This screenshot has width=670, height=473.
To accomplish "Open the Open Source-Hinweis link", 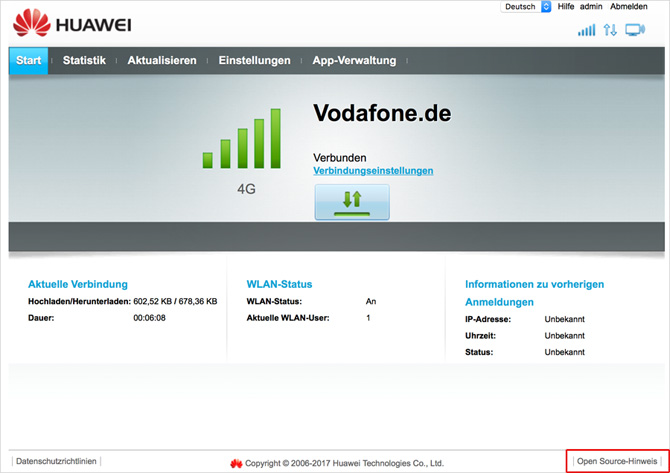I will click(617, 461).
